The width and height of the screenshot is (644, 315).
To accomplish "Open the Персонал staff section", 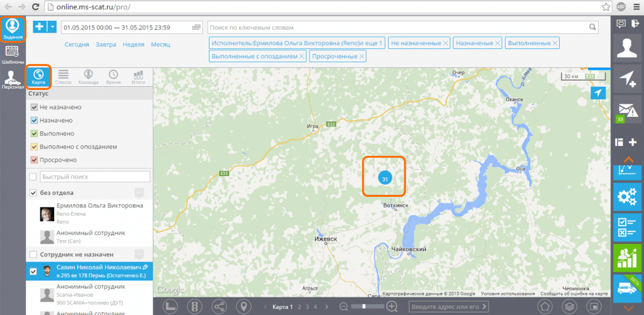I will tap(13, 80).
